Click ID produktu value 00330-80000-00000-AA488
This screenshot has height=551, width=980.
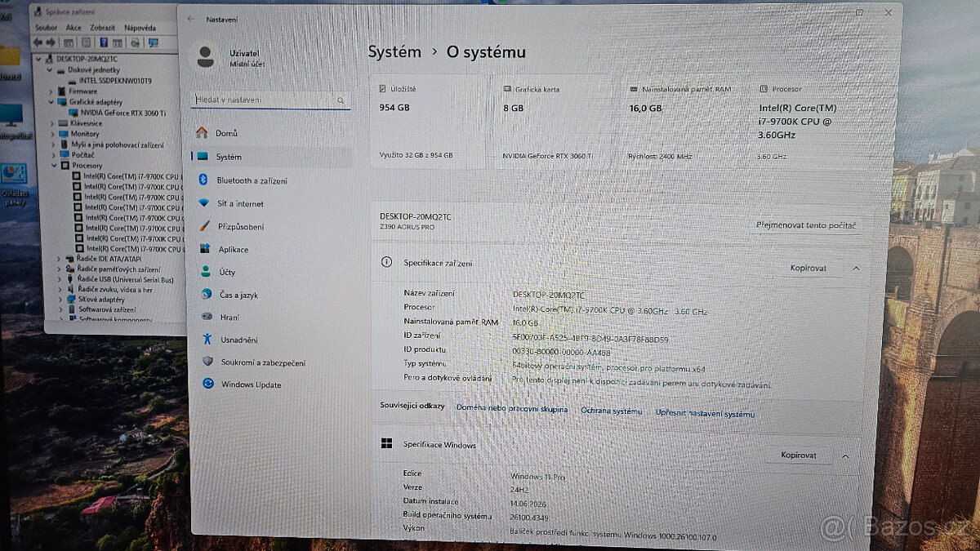click(x=561, y=352)
